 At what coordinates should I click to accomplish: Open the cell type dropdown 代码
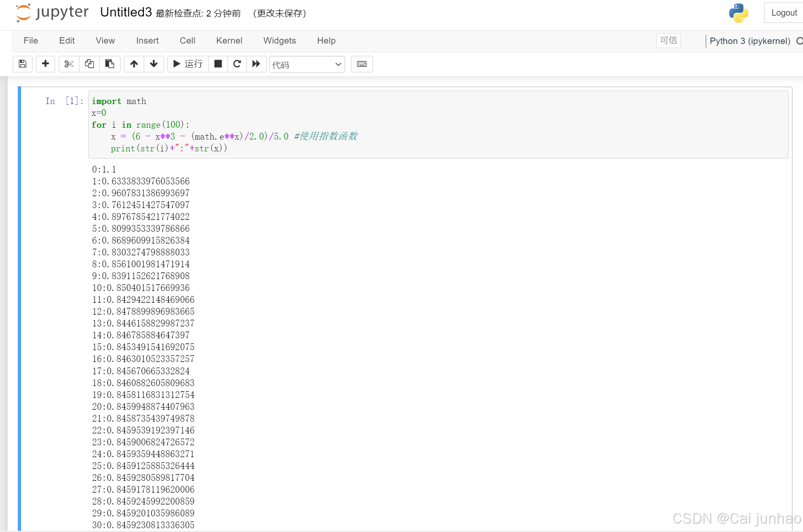(307, 64)
